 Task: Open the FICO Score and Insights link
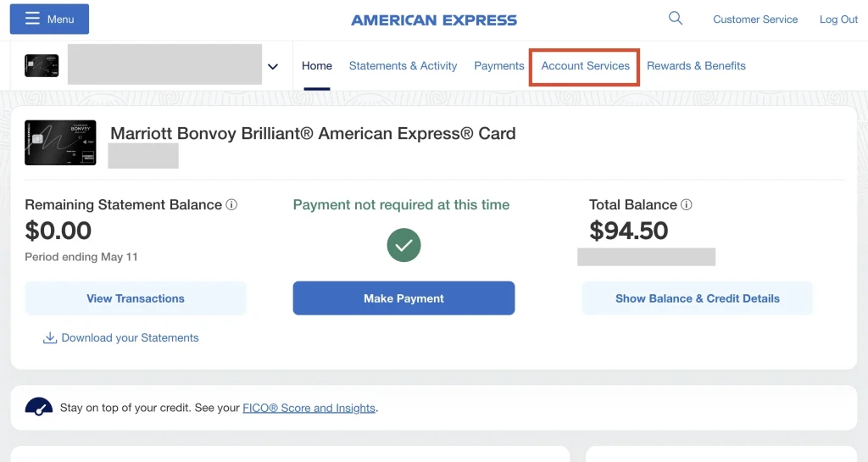pyautogui.click(x=309, y=408)
